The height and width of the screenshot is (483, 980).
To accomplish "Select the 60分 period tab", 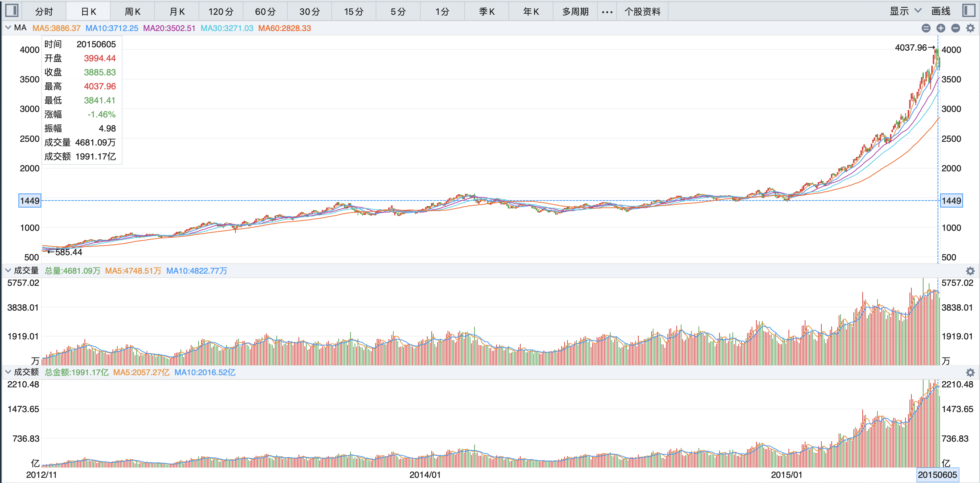I will click(x=265, y=12).
